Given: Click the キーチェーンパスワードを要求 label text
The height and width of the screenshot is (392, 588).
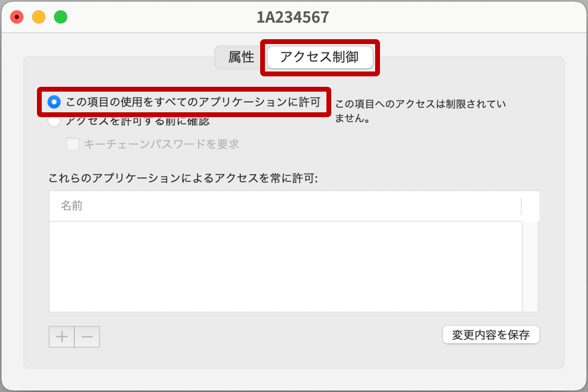Looking at the screenshot, I should pos(161,144).
